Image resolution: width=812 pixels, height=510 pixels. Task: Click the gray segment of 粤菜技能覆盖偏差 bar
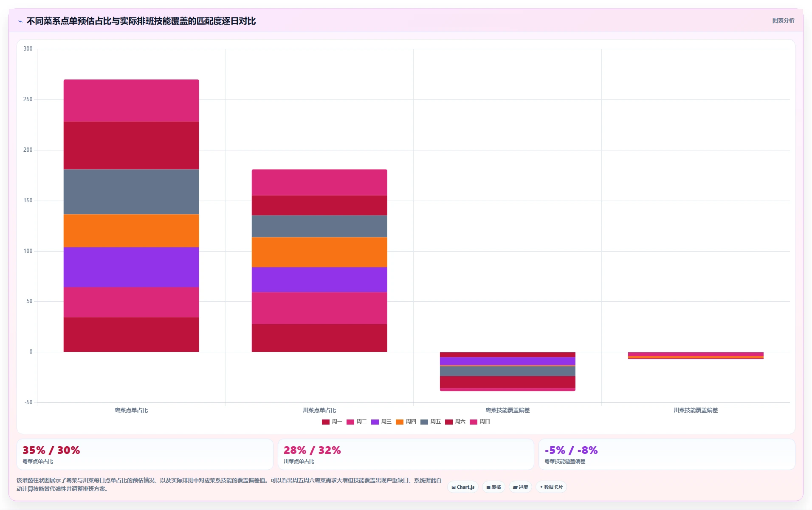click(508, 371)
